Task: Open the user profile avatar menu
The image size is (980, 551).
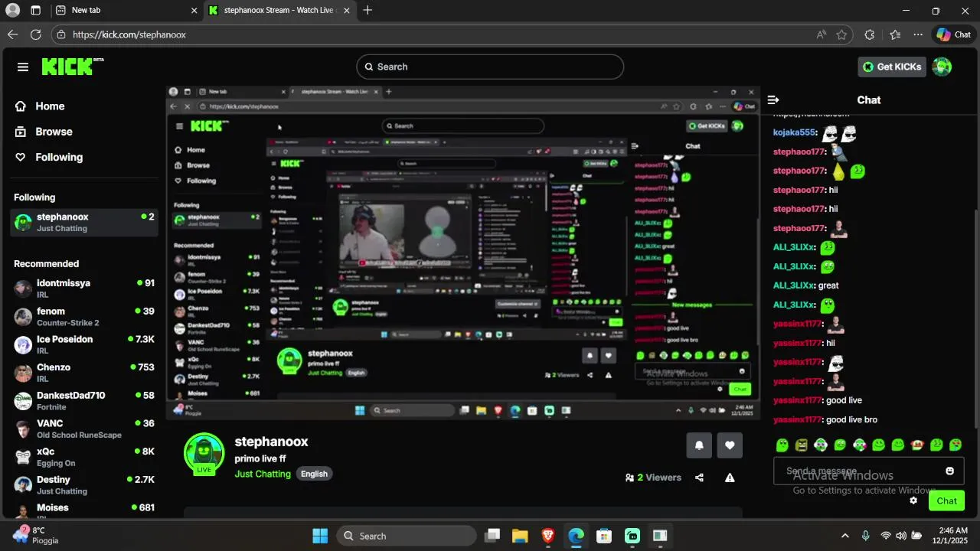Action: point(942,67)
